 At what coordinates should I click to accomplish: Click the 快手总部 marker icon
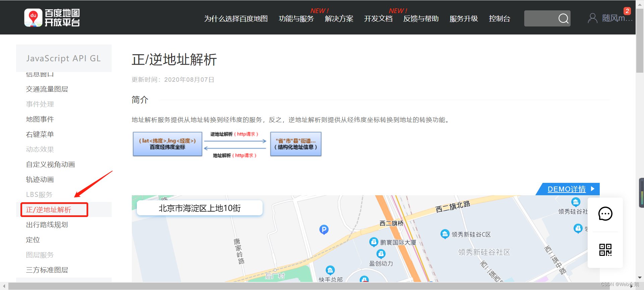pyautogui.click(x=330, y=270)
